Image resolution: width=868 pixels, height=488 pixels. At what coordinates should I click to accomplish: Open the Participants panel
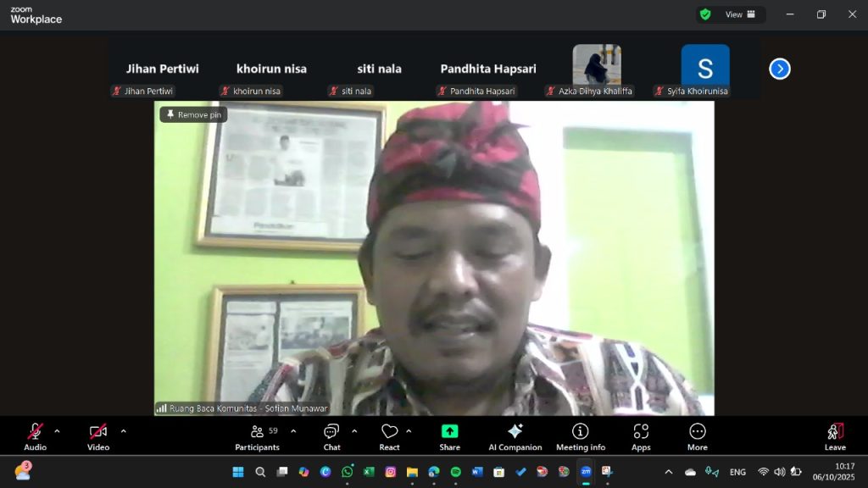[257, 435]
